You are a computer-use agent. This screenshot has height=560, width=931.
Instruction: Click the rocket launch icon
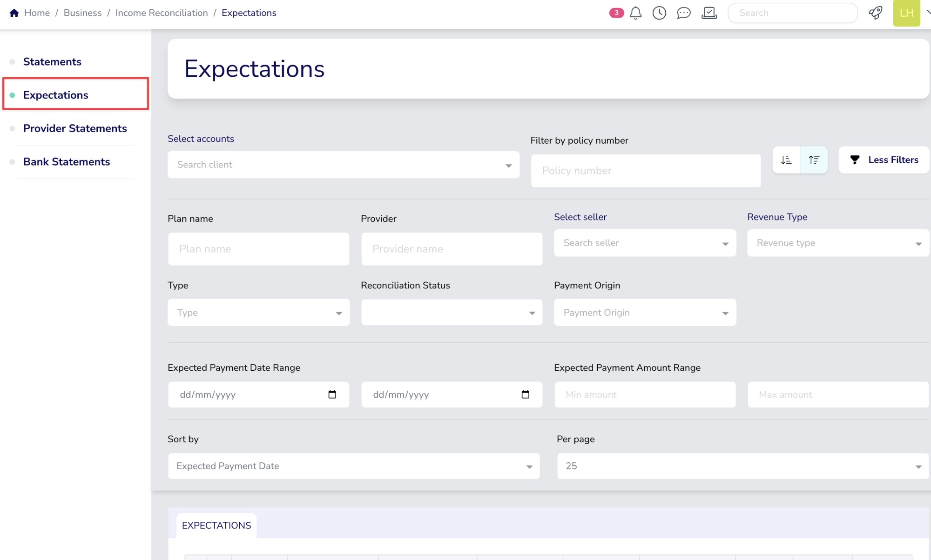coord(875,13)
